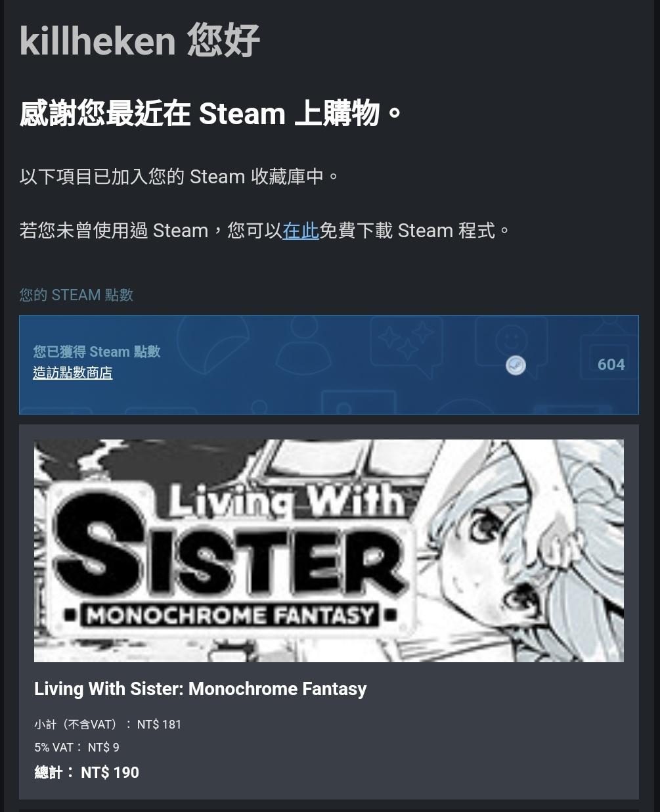Image resolution: width=660 pixels, height=812 pixels.
Task: Click the sparkle stars speech bubble icon
Action: pyautogui.click(x=407, y=345)
